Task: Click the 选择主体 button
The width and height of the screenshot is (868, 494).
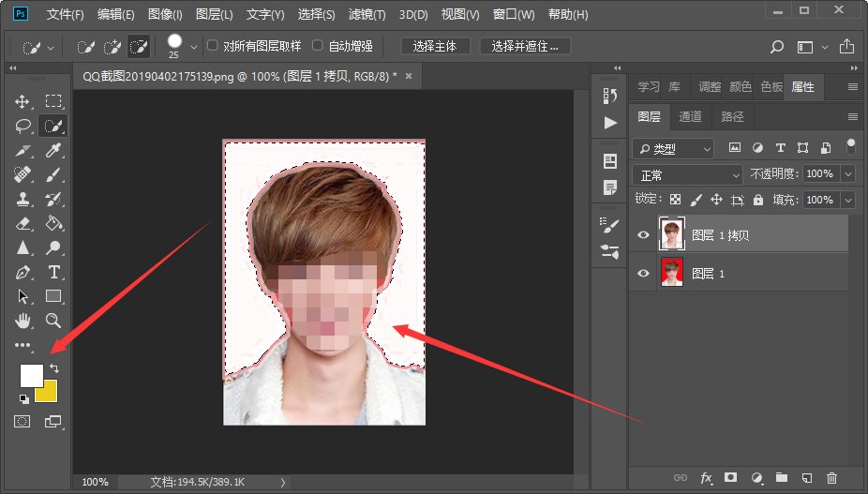Action: tap(437, 46)
